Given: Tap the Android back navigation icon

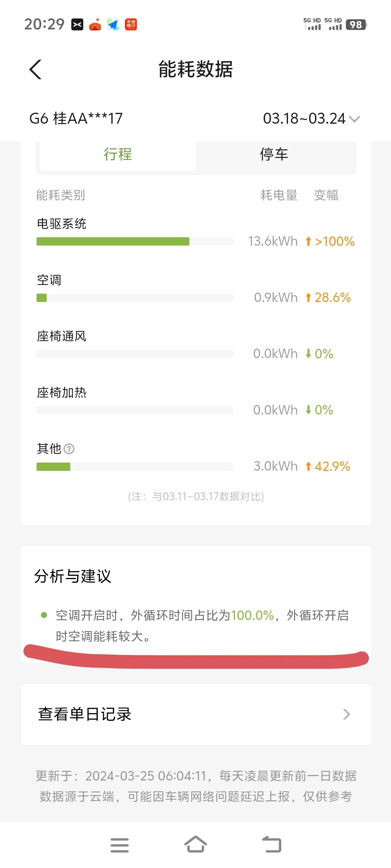Looking at the screenshot, I should click(x=272, y=844).
